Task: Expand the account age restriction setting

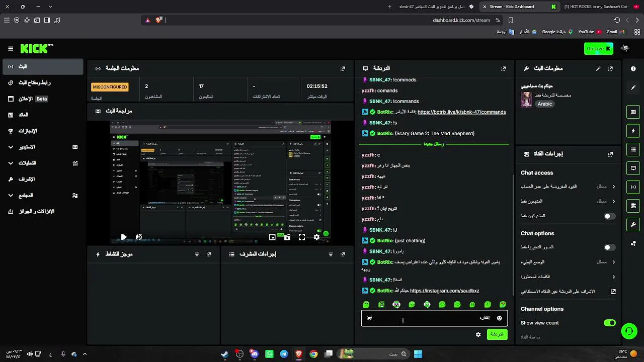Action: [x=568, y=187]
